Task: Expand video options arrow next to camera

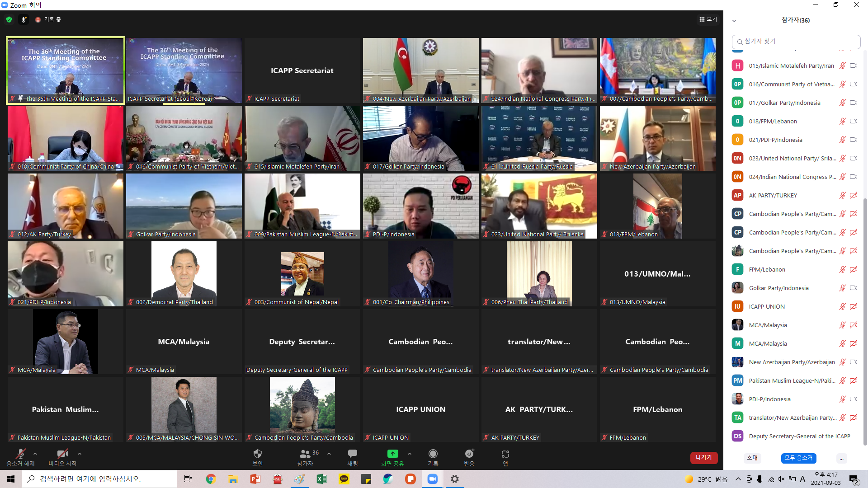Action: (x=80, y=454)
